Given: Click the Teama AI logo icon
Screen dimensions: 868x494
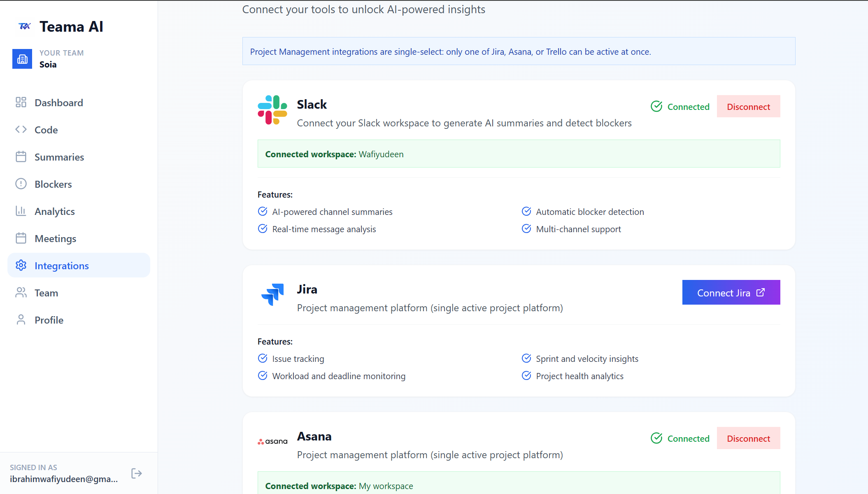Looking at the screenshot, I should pyautogui.click(x=25, y=26).
